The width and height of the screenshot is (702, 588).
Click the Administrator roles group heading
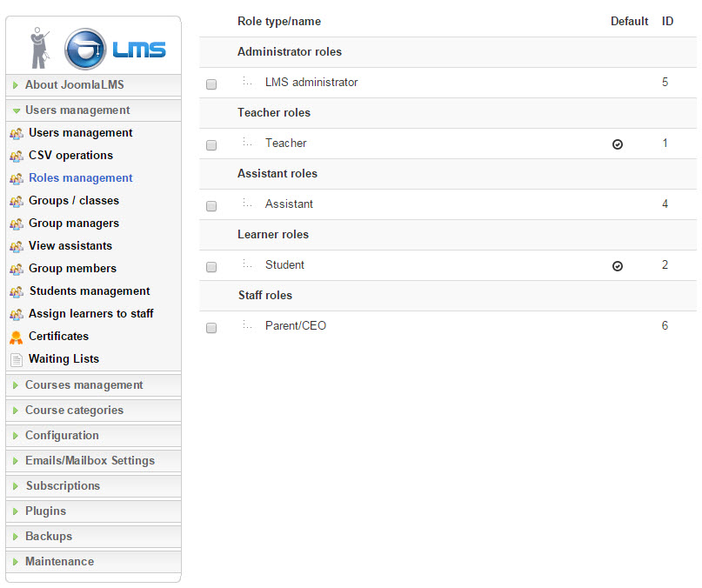click(x=289, y=52)
